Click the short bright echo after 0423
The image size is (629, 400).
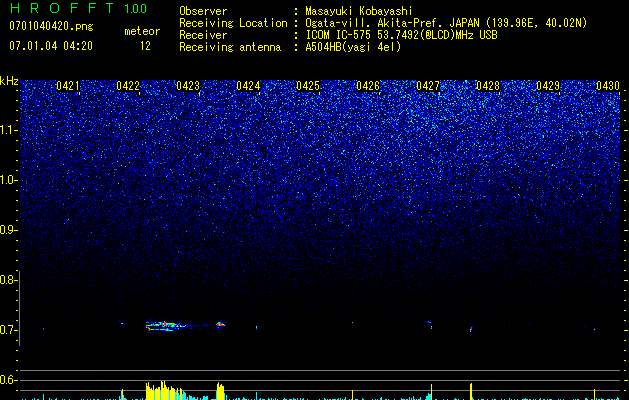tap(220, 324)
